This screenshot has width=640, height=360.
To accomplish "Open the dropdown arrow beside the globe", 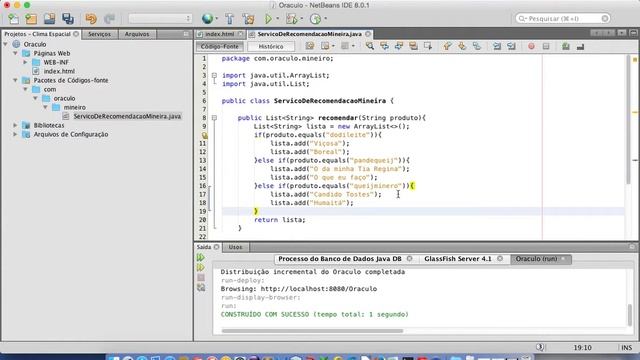I will 216,19.
